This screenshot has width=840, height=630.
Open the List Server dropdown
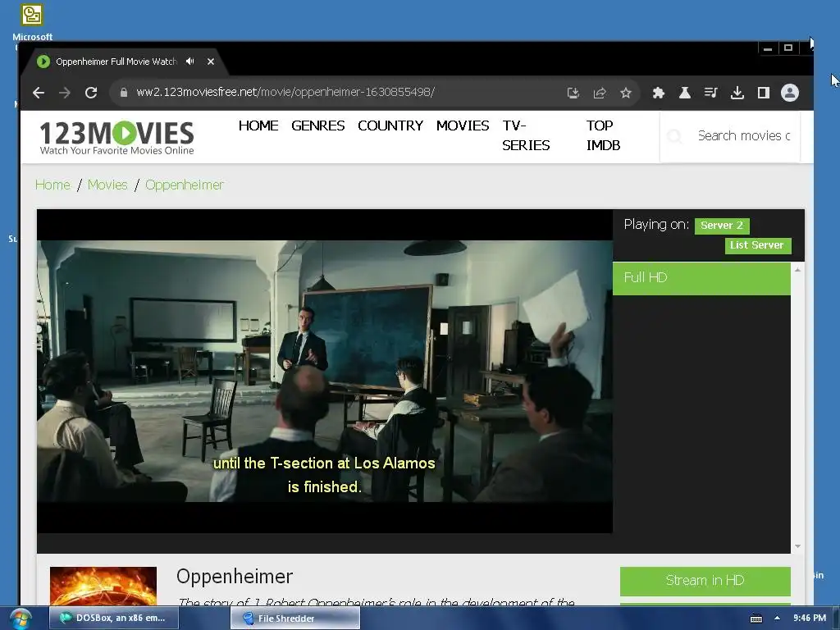pyautogui.click(x=757, y=245)
